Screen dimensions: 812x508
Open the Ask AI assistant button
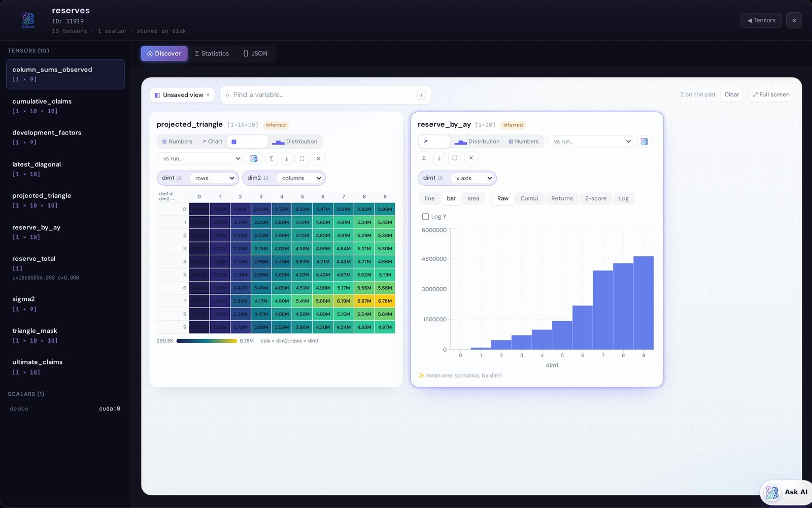point(787,492)
